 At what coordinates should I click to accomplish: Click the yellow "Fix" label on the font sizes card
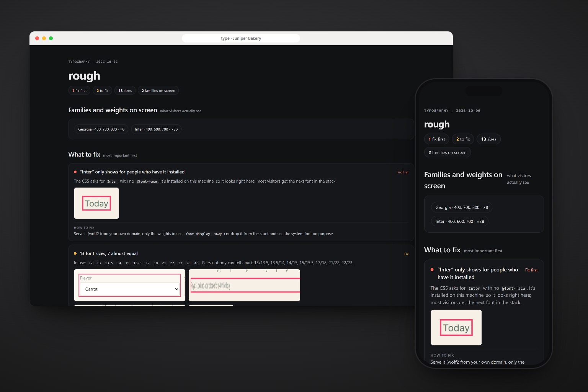tap(406, 254)
